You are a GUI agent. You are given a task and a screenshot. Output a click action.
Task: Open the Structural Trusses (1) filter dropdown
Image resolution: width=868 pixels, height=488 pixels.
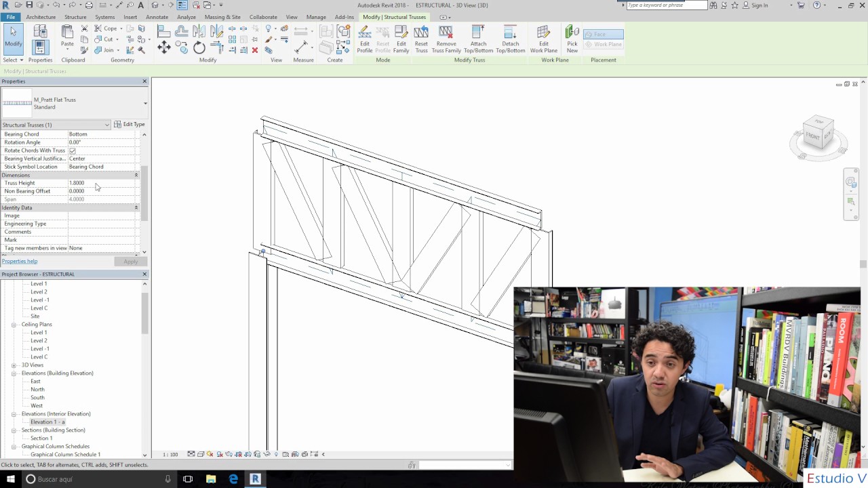106,125
